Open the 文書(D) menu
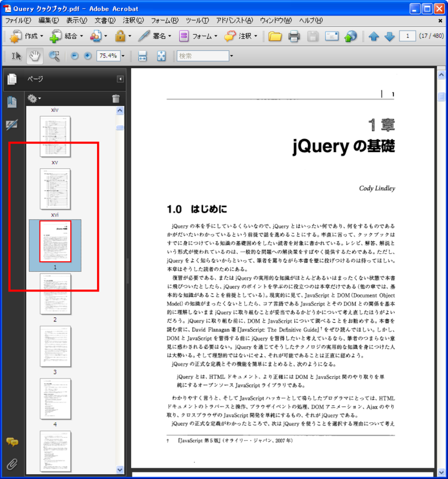Screen dimensions: 448x479 105,20
